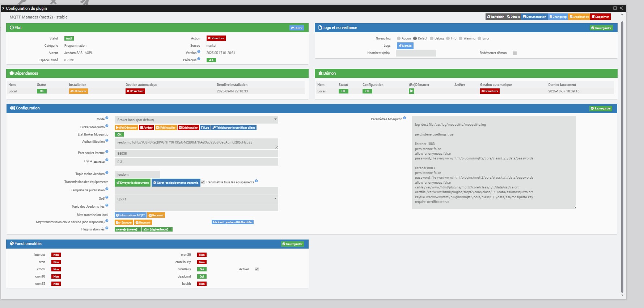Open the Broker Mosquitto Log
Image resolution: width=644 pixels, height=308 pixels.
click(205, 128)
